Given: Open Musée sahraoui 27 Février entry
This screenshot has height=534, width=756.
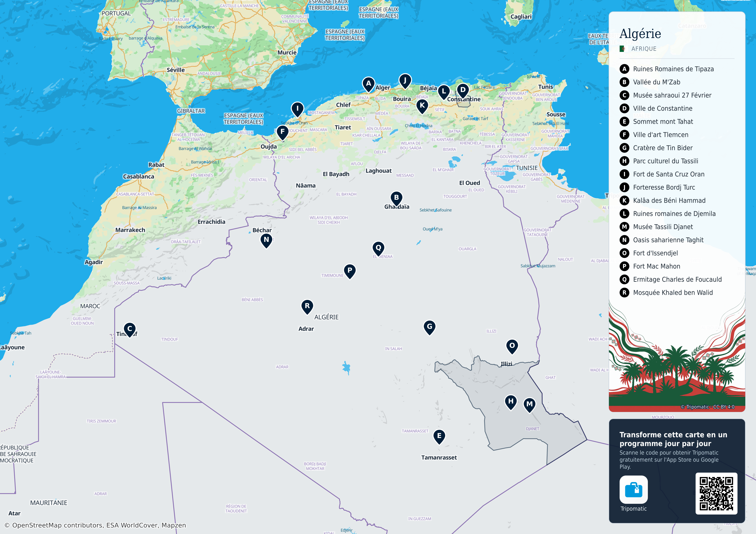Looking at the screenshot, I should pos(666,95).
